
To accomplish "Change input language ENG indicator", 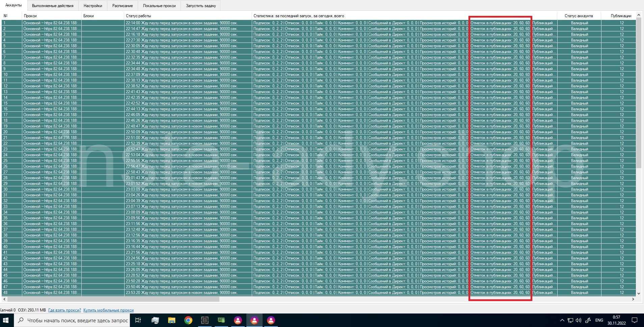I will (599, 320).
